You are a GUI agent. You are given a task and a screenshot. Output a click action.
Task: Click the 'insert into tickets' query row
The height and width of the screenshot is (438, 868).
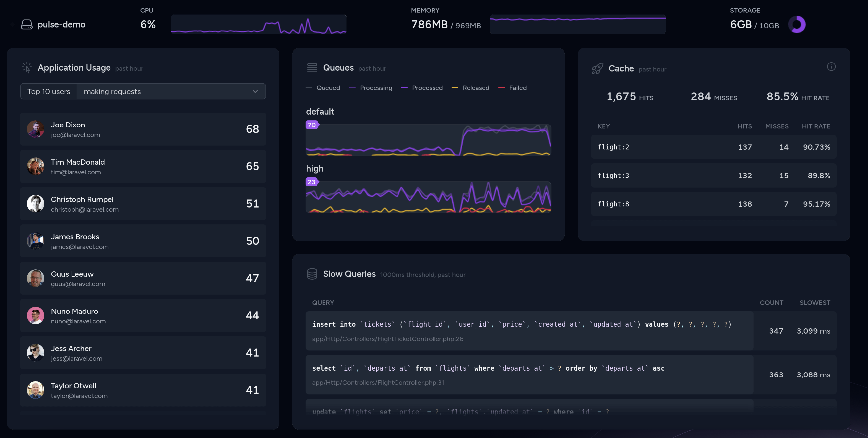coord(571,331)
